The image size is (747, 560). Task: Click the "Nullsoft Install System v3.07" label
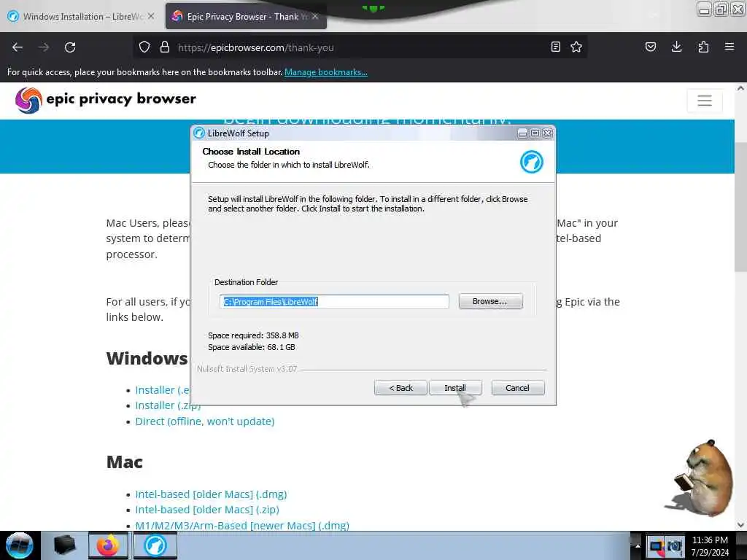click(247, 369)
